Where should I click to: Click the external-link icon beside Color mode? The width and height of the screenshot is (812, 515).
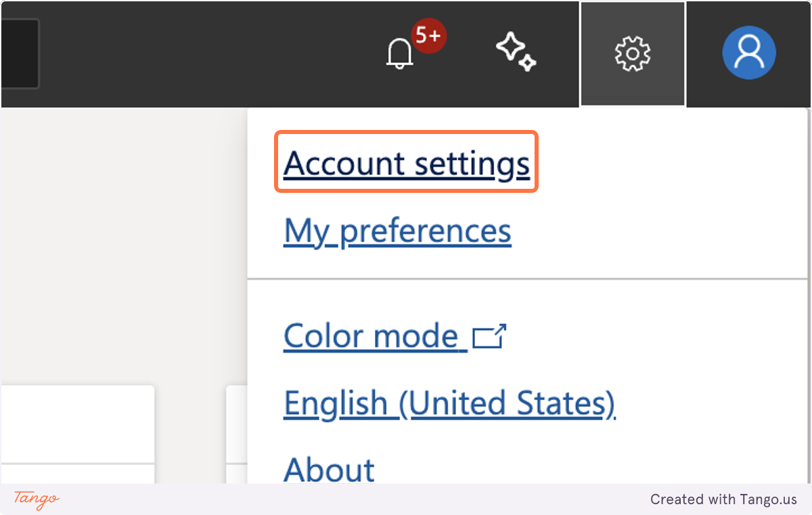[x=489, y=336]
